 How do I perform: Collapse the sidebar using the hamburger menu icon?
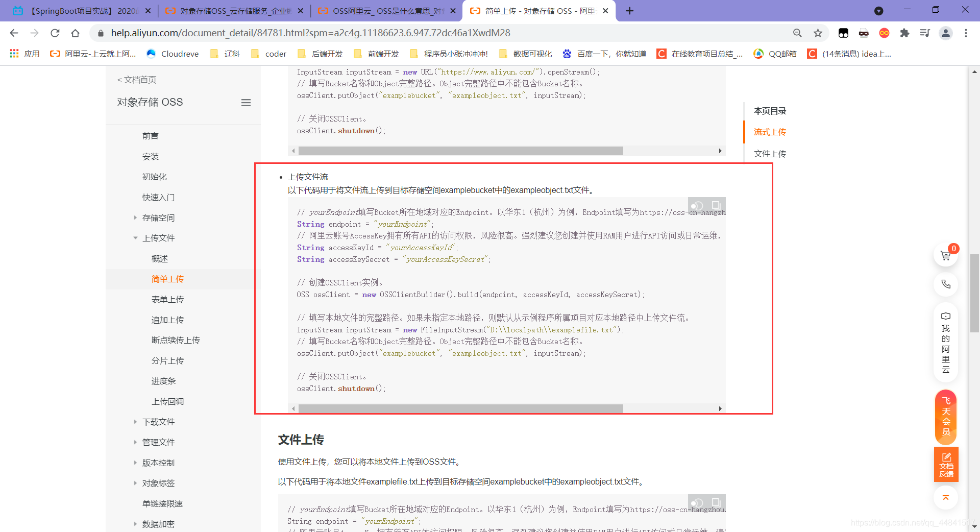tap(246, 103)
